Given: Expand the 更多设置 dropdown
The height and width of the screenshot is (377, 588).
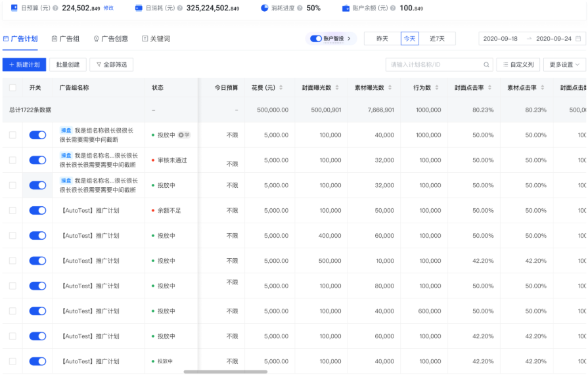Looking at the screenshot, I should 564,64.
